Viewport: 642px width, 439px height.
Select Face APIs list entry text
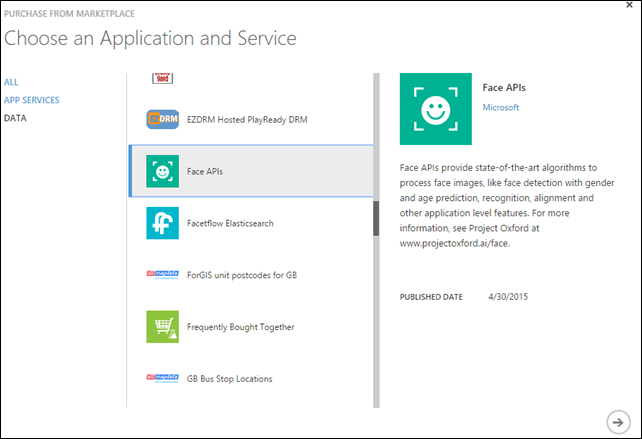[x=205, y=171]
